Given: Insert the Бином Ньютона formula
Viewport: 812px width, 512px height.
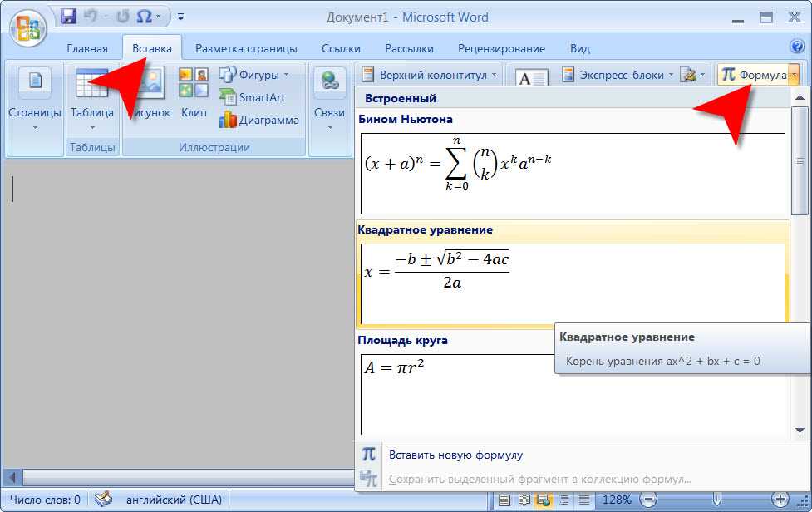Looking at the screenshot, I should click(573, 164).
